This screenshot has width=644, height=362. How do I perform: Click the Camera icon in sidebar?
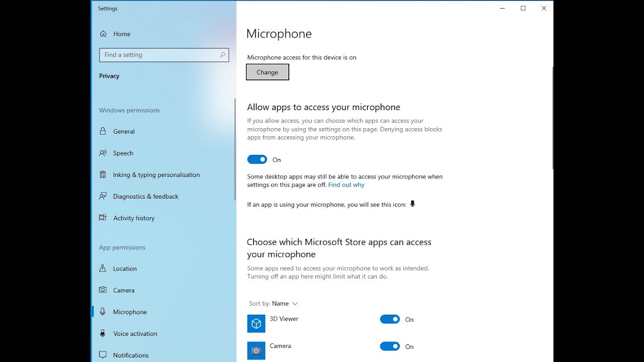tap(103, 290)
